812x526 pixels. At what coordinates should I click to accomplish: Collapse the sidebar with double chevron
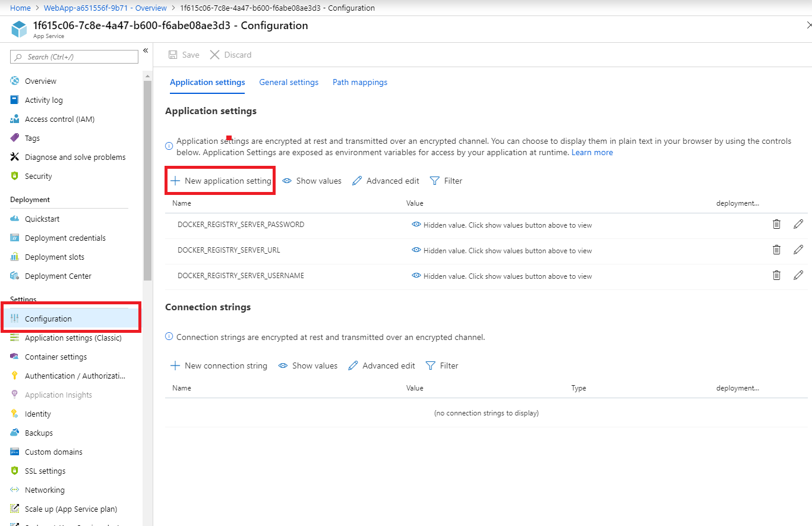pyautogui.click(x=146, y=51)
